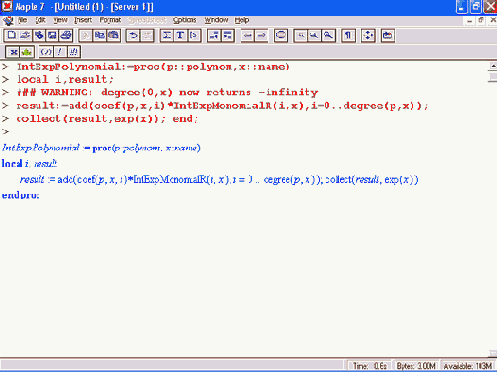497x372 pixels.
Task: Execute the current expression with the ! icon
Action: (60, 52)
